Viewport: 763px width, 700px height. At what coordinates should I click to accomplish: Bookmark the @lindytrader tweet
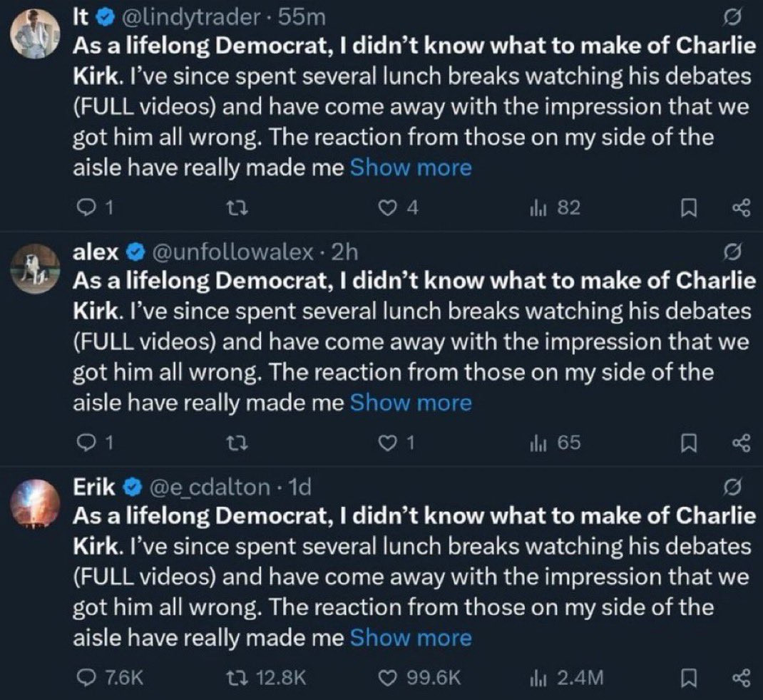tap(690, 208)
